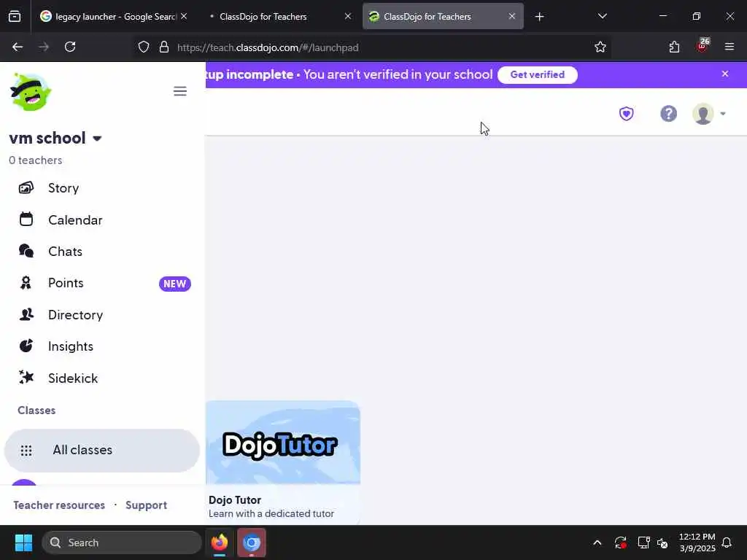Dismiss the verification banner
This screenshot has height=560, width=747.
(x=725, y=74)
